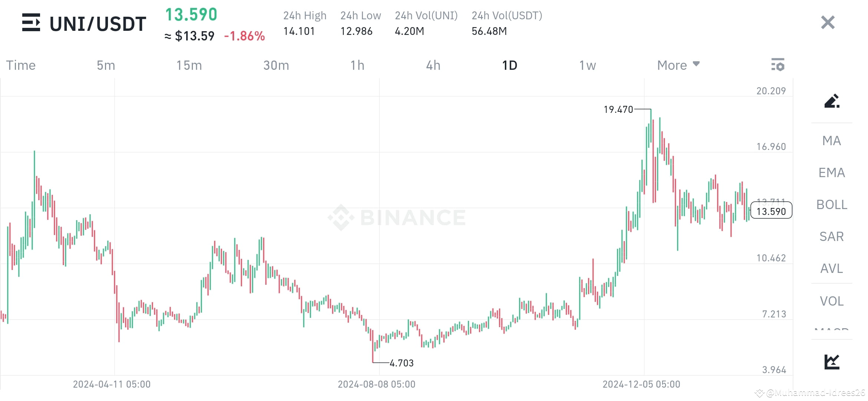Select the Time chart mode
This screenshot has width=868, height=401.
(x=20, y=65)
